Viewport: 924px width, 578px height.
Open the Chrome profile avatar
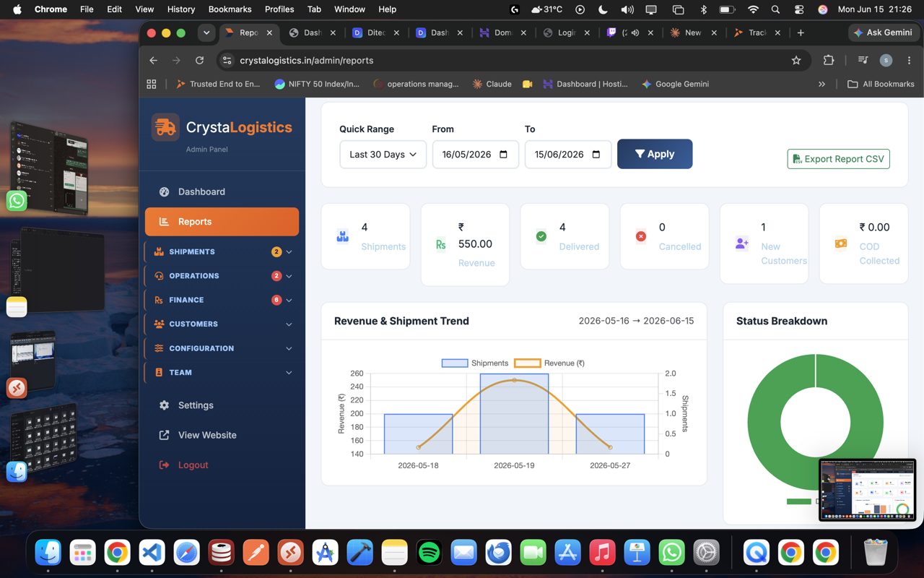pos(886,61)
